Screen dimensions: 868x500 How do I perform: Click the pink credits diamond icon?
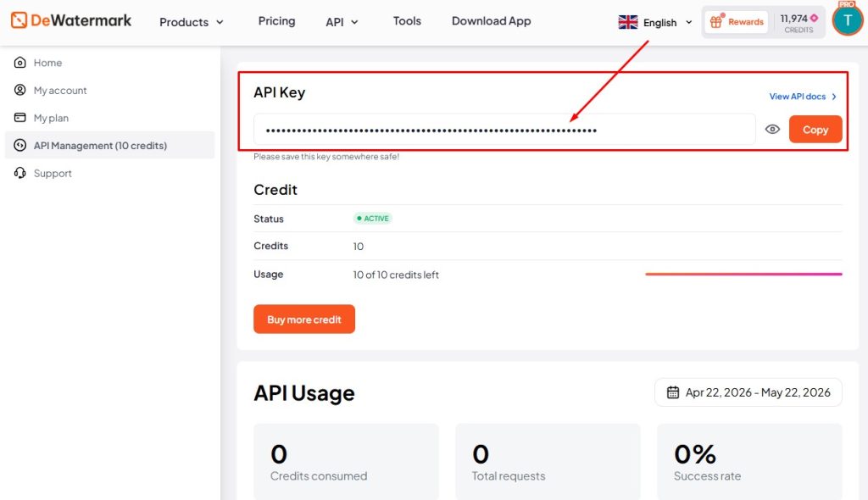click(x=814, y=18)
